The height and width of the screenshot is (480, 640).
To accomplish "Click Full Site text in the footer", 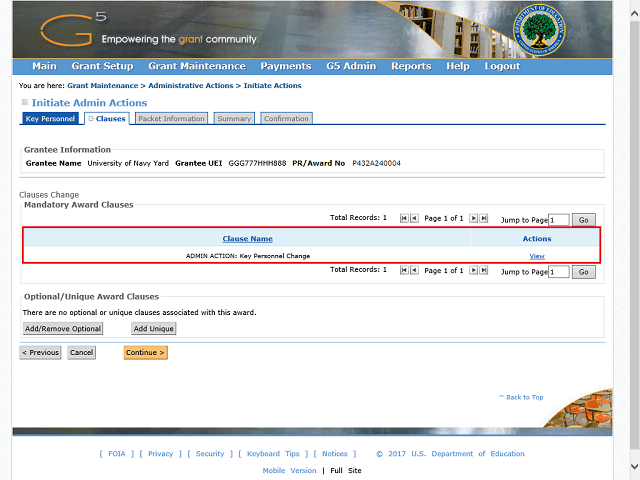I will point(346,471).
